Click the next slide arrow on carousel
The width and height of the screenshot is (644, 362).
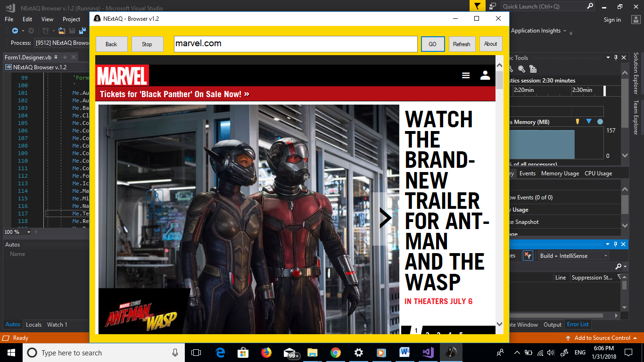[385, 218]
